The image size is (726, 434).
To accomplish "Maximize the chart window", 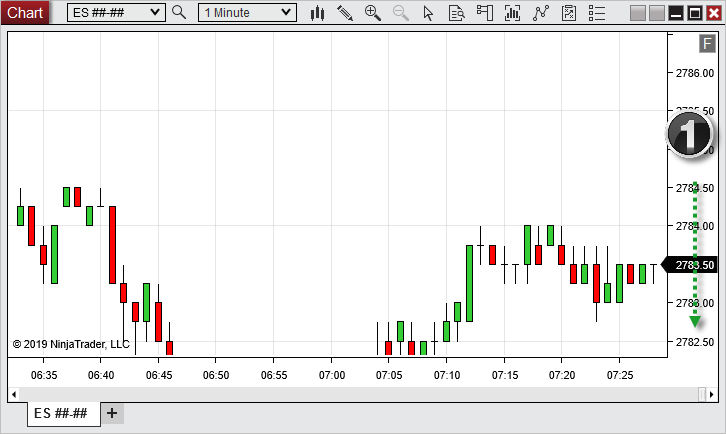I will 695,13.
